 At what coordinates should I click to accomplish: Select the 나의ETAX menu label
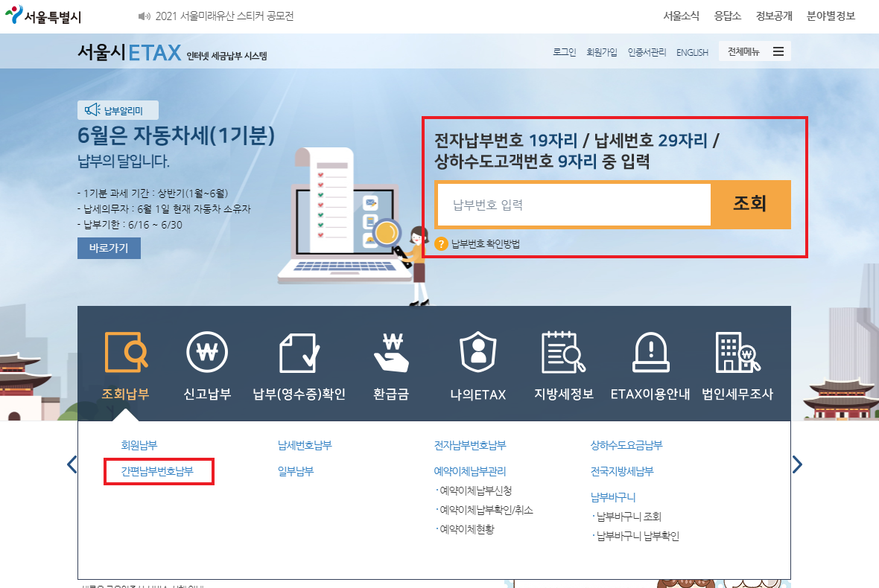tap(478, 394)
